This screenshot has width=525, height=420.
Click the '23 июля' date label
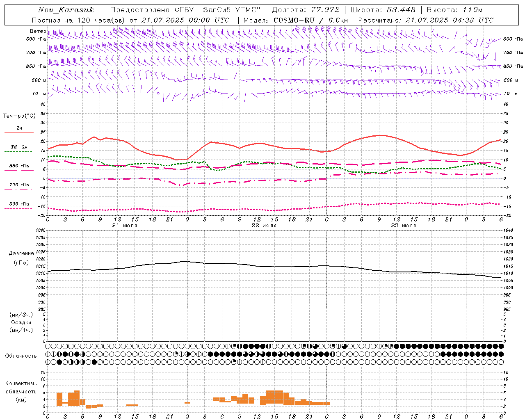(x=403, y=226)
